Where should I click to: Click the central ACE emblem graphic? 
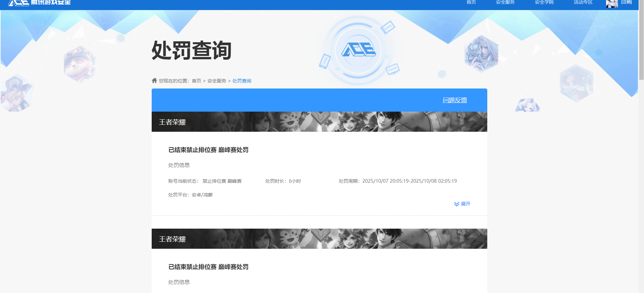(358, 50)
